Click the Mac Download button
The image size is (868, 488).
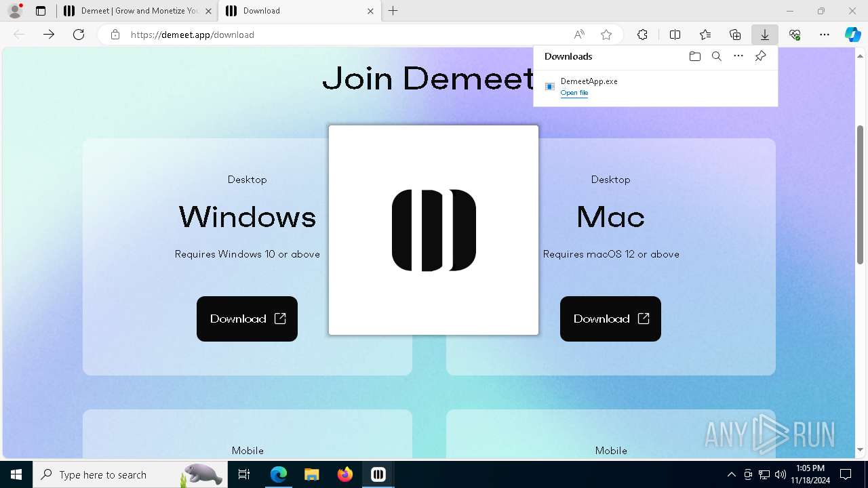[x=610, y=319]
